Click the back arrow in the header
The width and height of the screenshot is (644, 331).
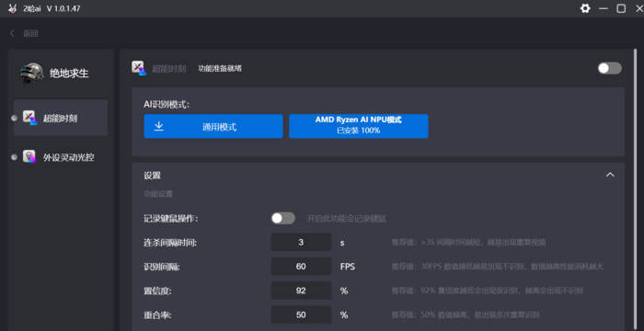click(x=12, y=33)
